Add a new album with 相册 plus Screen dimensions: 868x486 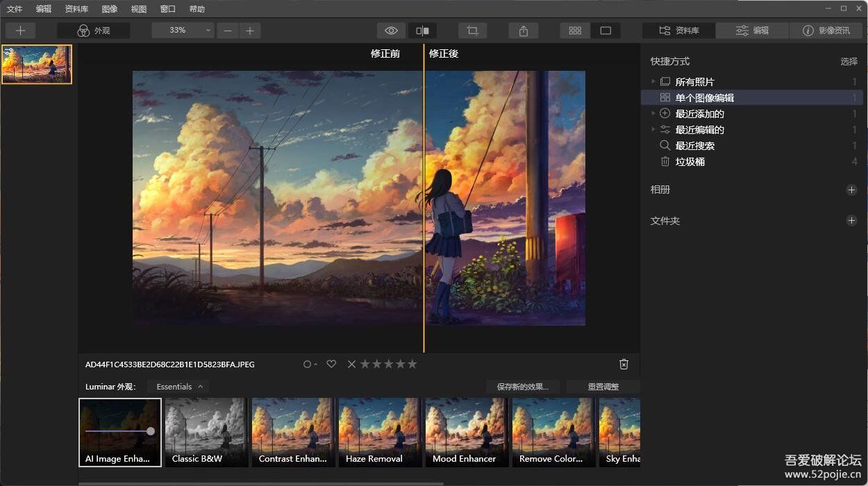pyautogui.click(x=852, y=190)
